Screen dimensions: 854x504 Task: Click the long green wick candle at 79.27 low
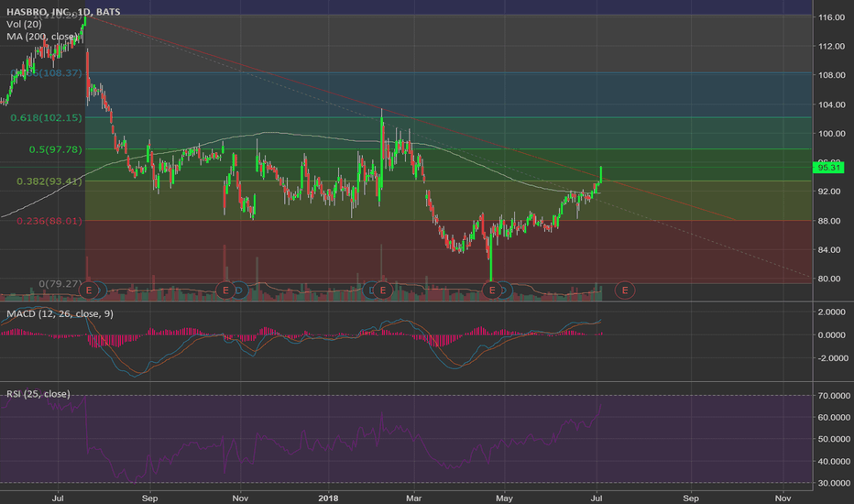click(x=491, y=258)
